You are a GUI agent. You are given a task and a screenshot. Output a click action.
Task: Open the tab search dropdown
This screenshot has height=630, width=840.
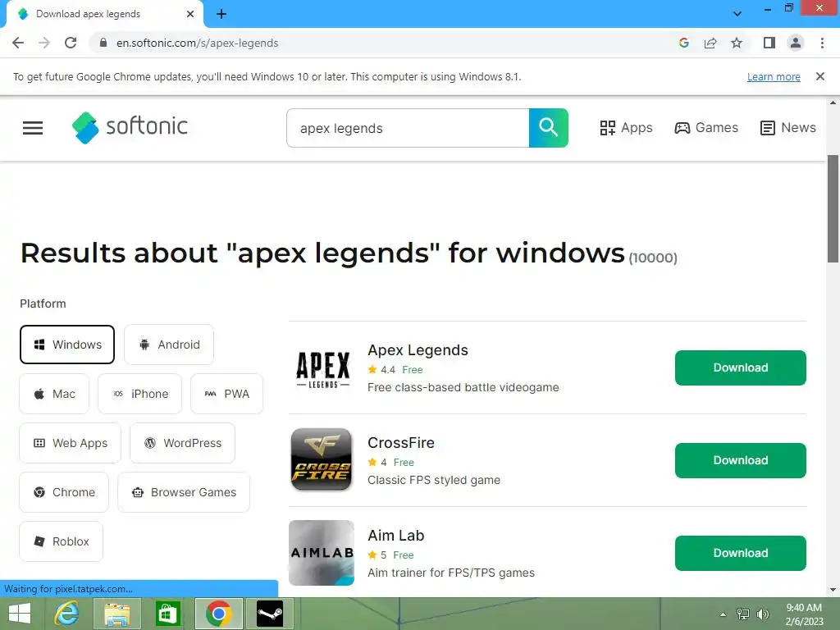737,14
